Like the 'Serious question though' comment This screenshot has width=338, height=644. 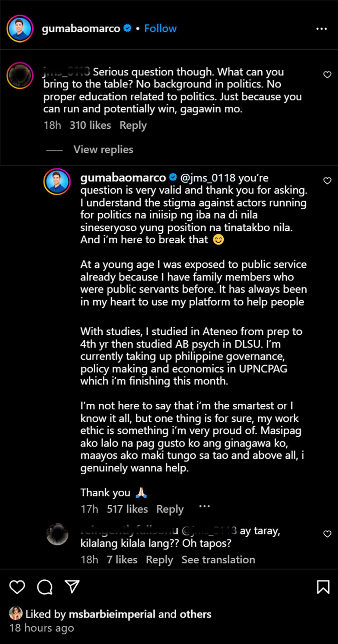(327, 75)
